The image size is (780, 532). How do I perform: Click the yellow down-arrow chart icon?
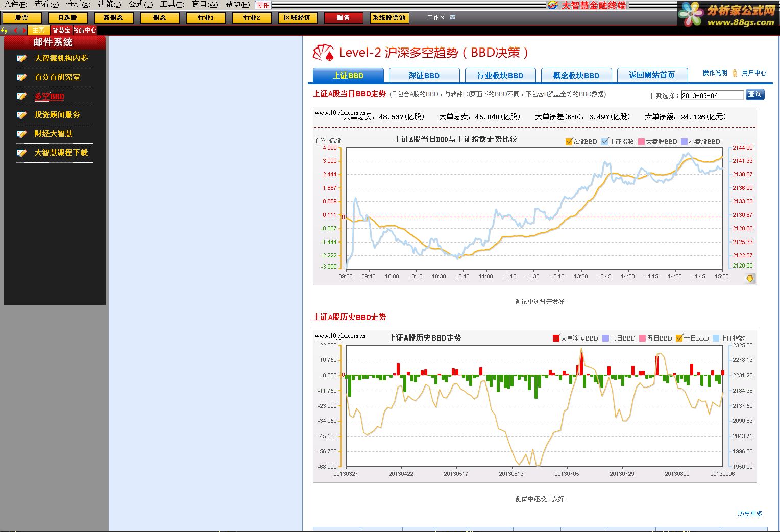(750, 278)
